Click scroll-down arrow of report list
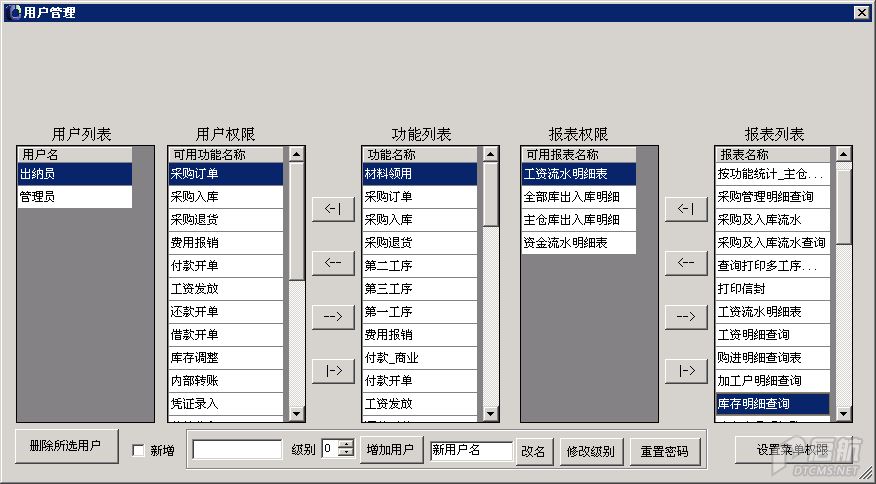 point(843,414)
